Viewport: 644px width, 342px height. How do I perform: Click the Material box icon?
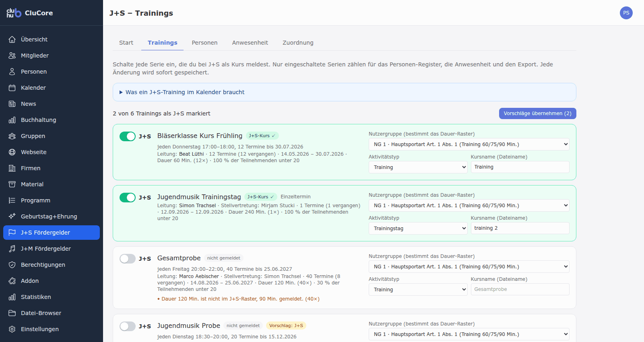[x=12, y=184]
